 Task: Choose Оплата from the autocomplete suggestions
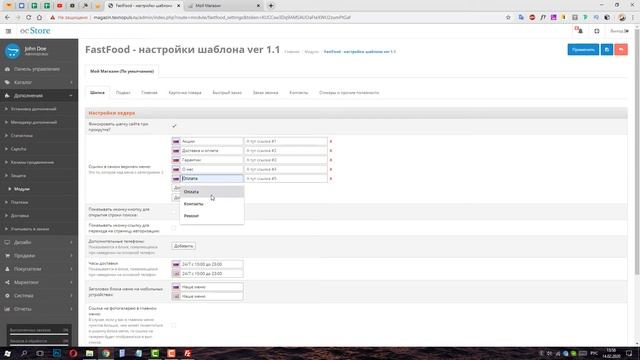click(212, 192)
